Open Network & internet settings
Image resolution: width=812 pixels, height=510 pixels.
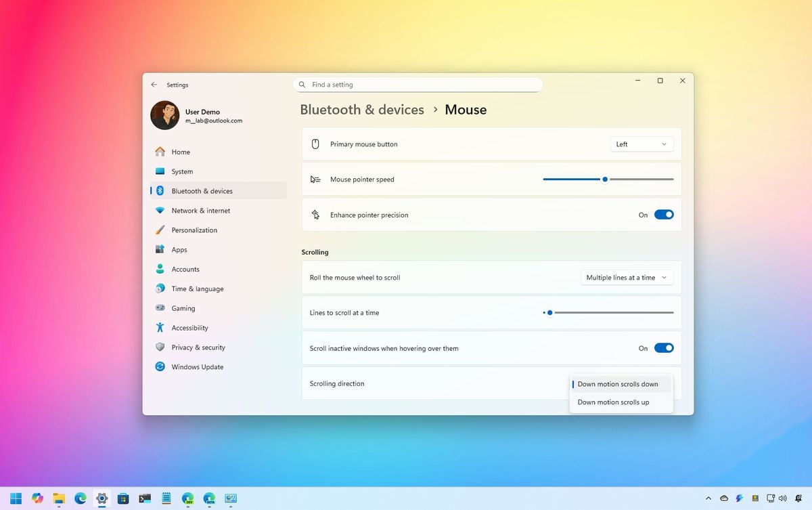click(x=200, y=210)
